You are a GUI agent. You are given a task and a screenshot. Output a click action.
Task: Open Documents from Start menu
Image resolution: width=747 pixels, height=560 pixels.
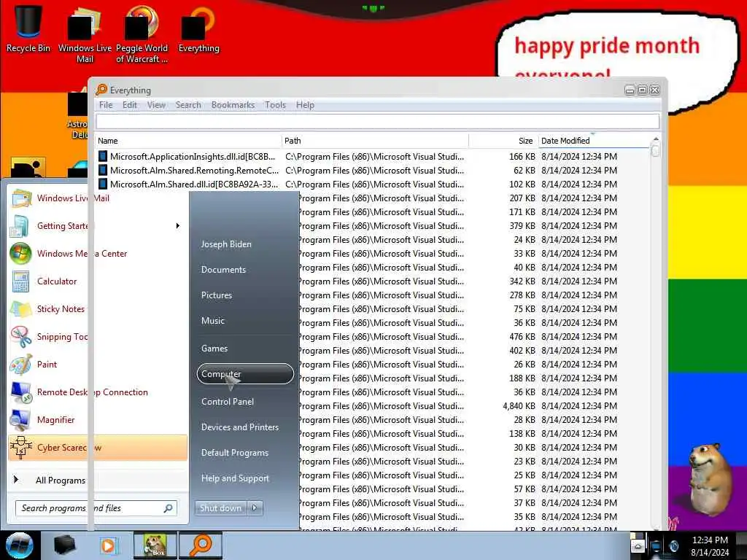223,270
